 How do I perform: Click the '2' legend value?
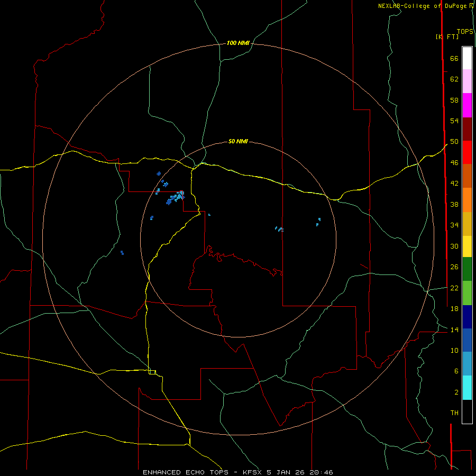pos(456,392)
